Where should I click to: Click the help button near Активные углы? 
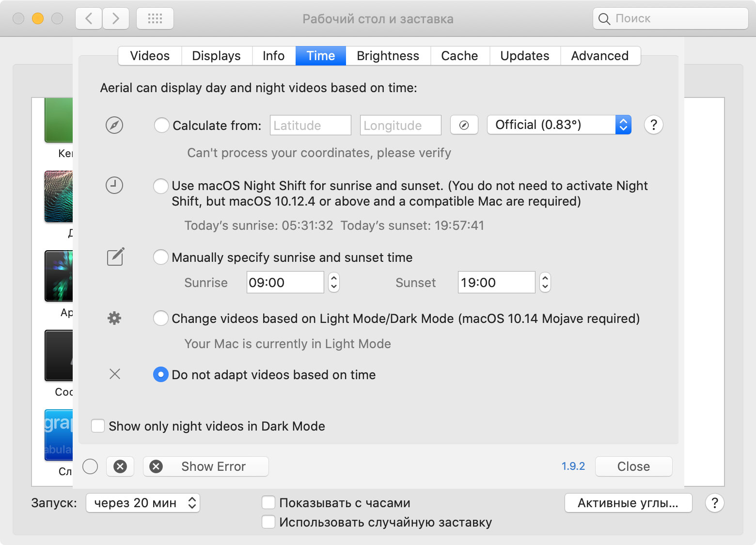tap(714, 503)
